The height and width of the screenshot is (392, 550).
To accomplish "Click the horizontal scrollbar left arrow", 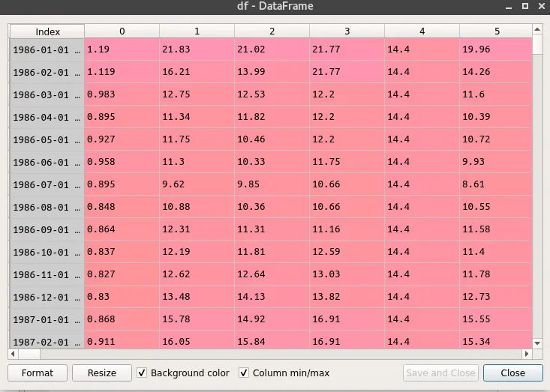I will click(13, 354).
